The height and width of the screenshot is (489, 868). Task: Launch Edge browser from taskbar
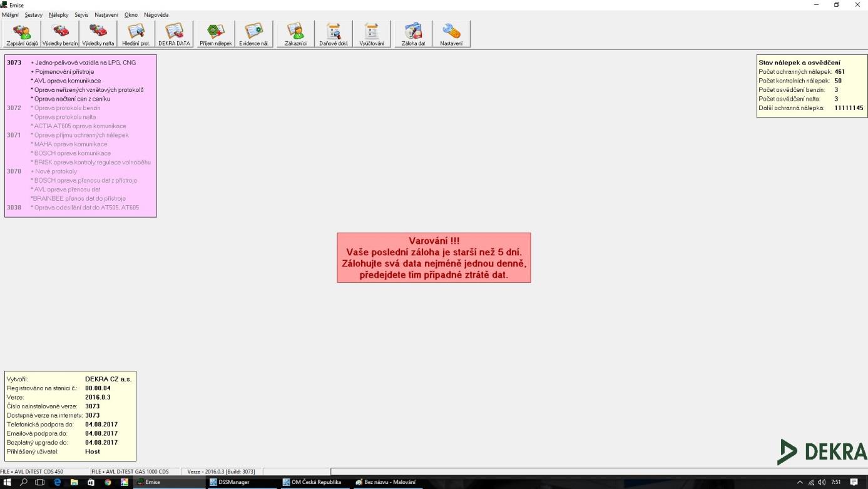(x=58, y=482)
